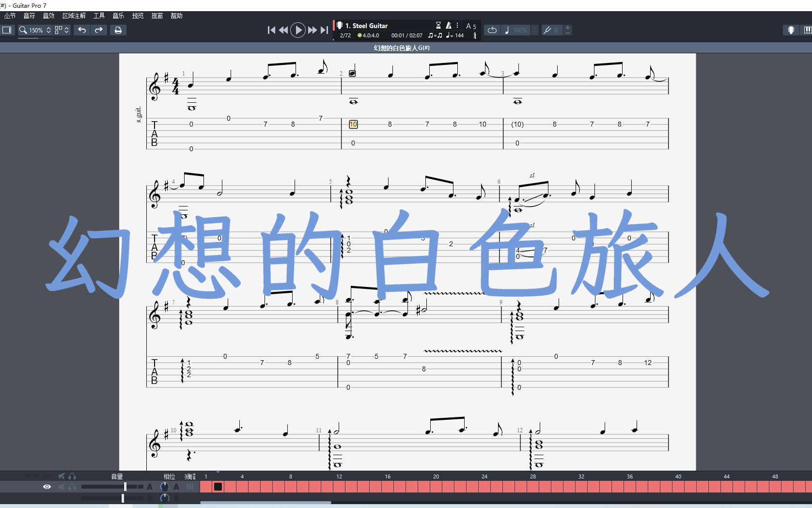Toggle the metronome icon

coord(449,25)
